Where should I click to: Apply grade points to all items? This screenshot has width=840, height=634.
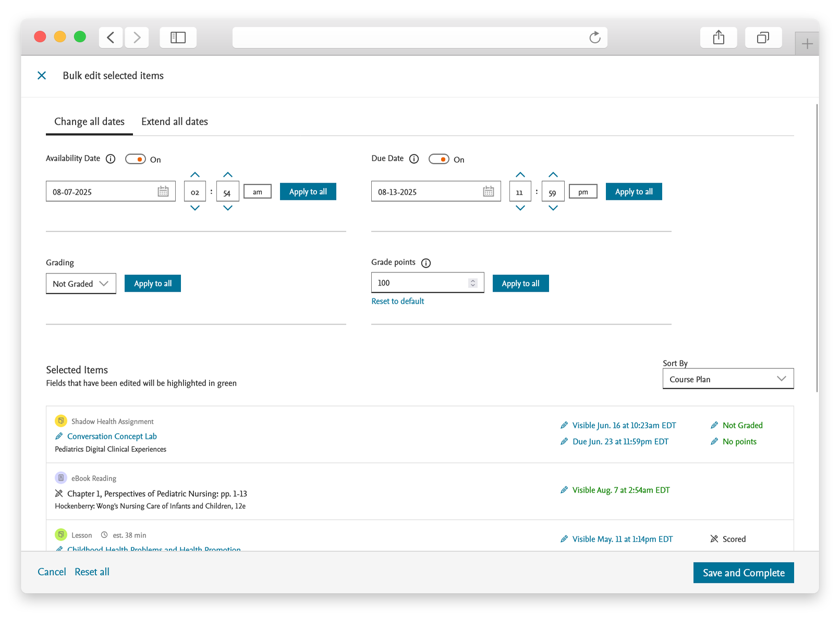tap(521, 283)
